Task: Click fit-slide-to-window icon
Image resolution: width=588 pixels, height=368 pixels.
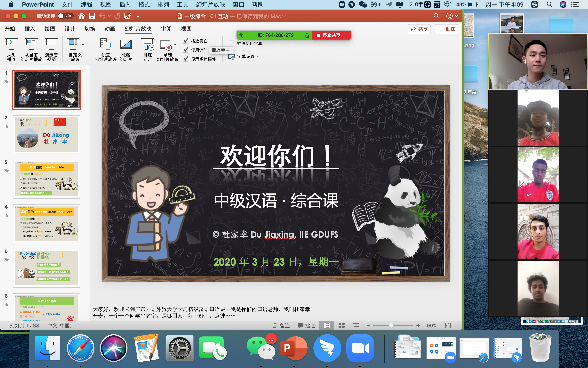Action: pos(448,325)
